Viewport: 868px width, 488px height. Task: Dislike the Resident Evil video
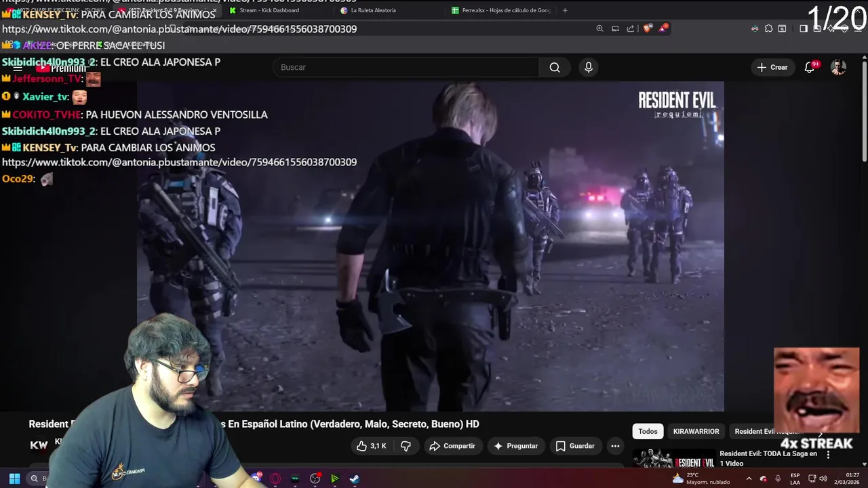[406, 446]
